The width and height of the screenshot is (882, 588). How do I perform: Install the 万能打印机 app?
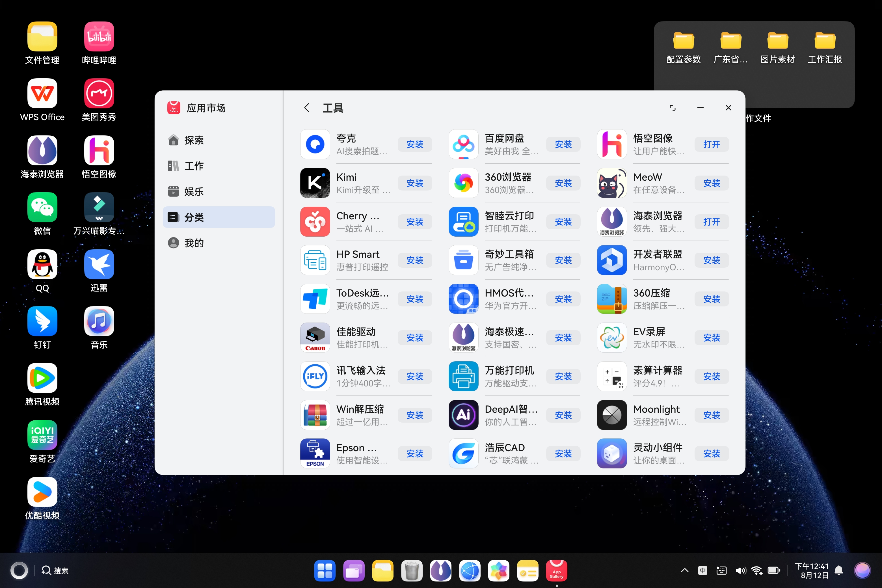(x=563, y=376)
